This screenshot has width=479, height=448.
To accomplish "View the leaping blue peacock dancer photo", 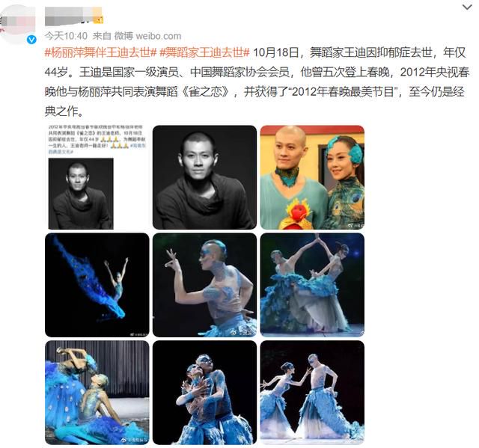I will click(x=97, y=285).
